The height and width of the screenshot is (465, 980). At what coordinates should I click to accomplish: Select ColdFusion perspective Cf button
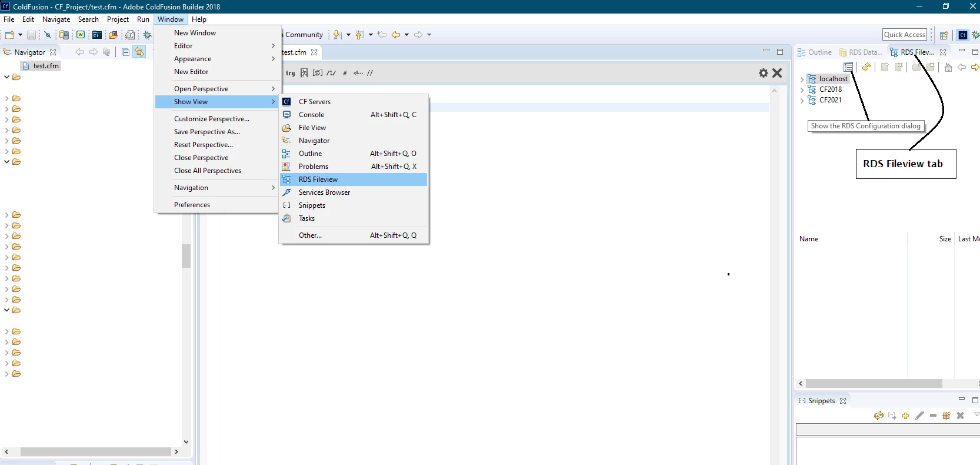(x=963, y=35)
